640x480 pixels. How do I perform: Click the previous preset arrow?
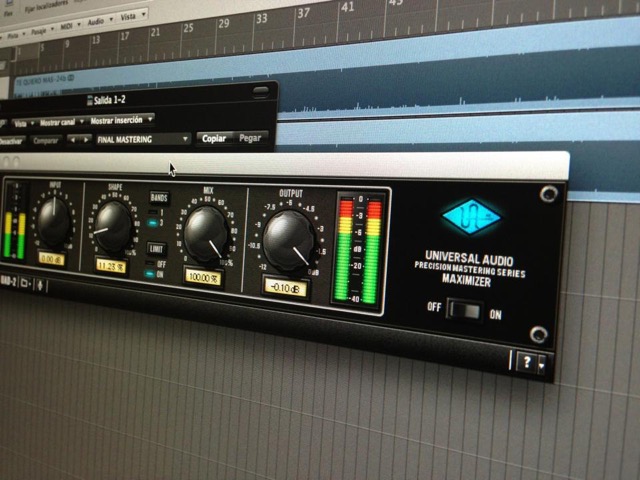72,139
